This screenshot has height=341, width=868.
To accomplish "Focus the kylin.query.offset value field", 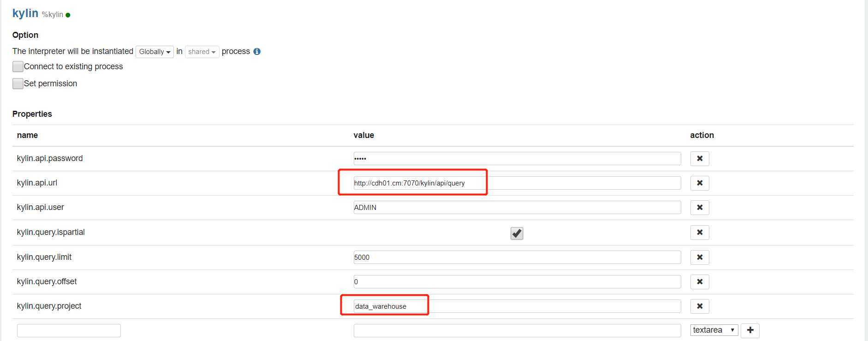I will pos(517,281).
